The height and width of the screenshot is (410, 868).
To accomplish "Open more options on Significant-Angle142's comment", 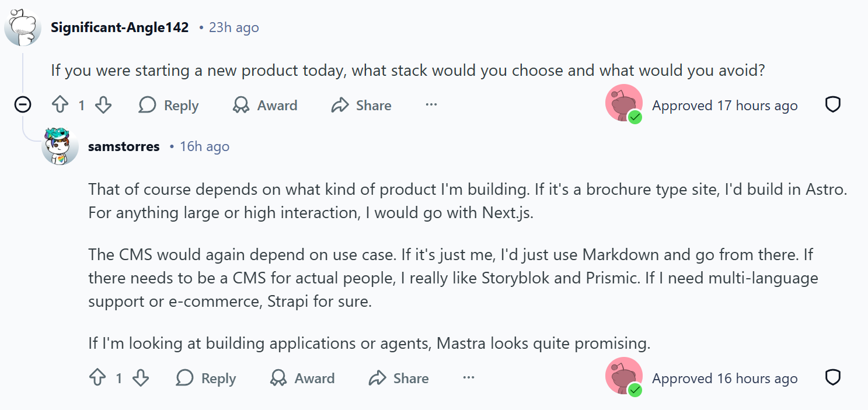I will pos(431,105).
